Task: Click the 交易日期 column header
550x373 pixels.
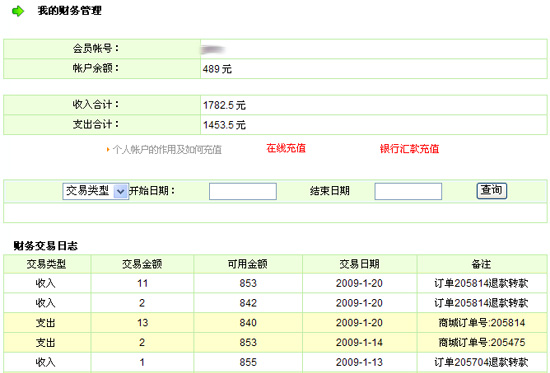Action: (359, 264)
